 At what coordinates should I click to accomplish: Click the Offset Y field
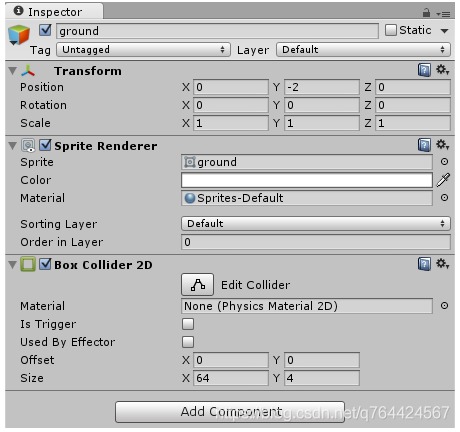pos(322,360)
